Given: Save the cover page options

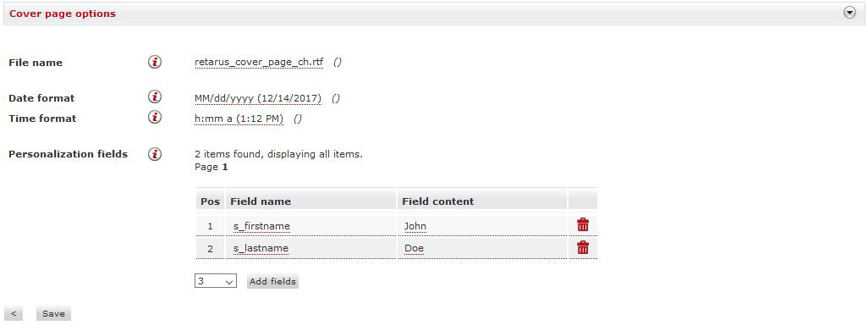Looking at the screenshot, I should tap(53, 314).
